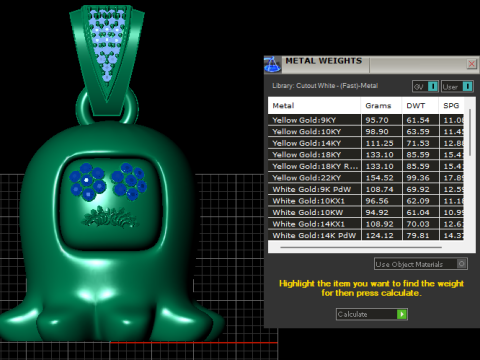This screenshot has width=480, height=360.
Task: Select the White Gold:10KX1 row
Action: click(x=366, y=201)
